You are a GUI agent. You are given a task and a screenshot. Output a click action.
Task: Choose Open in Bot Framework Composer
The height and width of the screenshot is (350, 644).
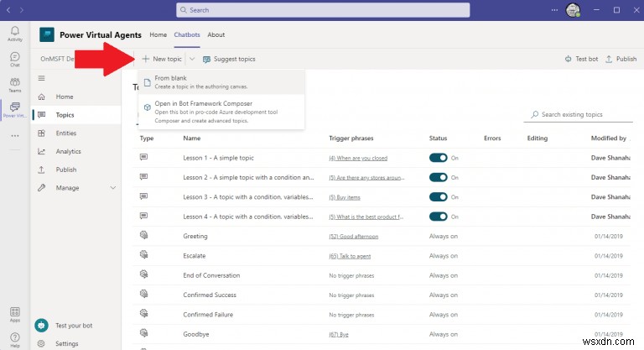click(221, 112)
